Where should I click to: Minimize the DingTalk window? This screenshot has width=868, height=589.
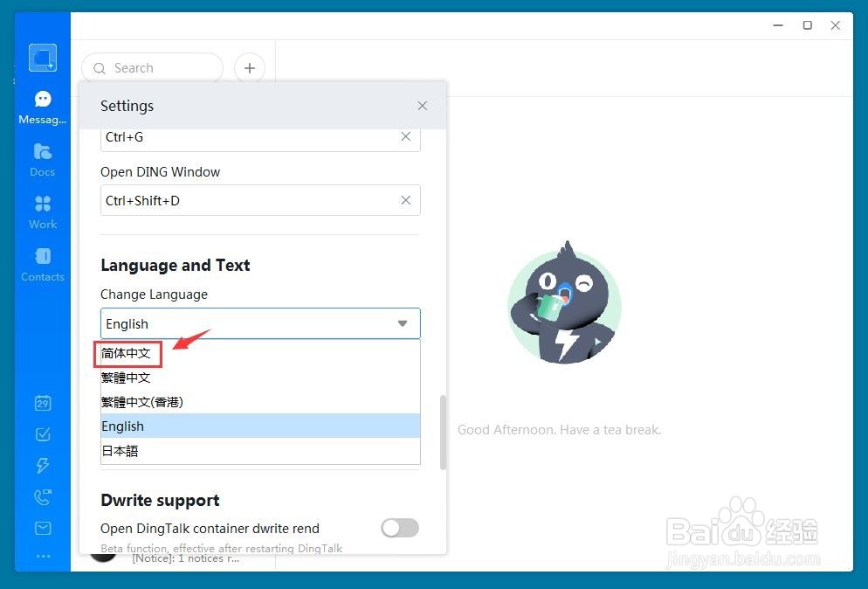point(778,25)
